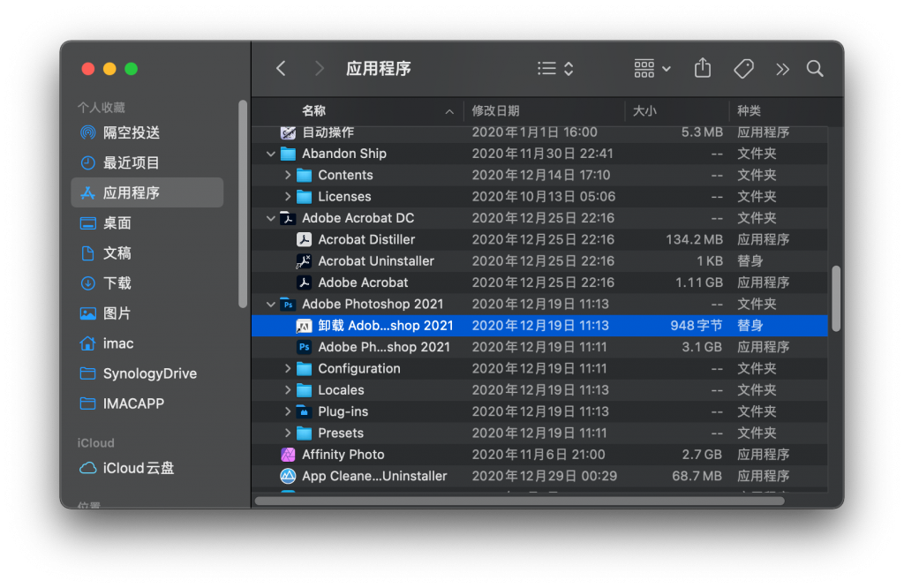
Task: Open 图片 in sidebar
Action: (x=147, y=313)
